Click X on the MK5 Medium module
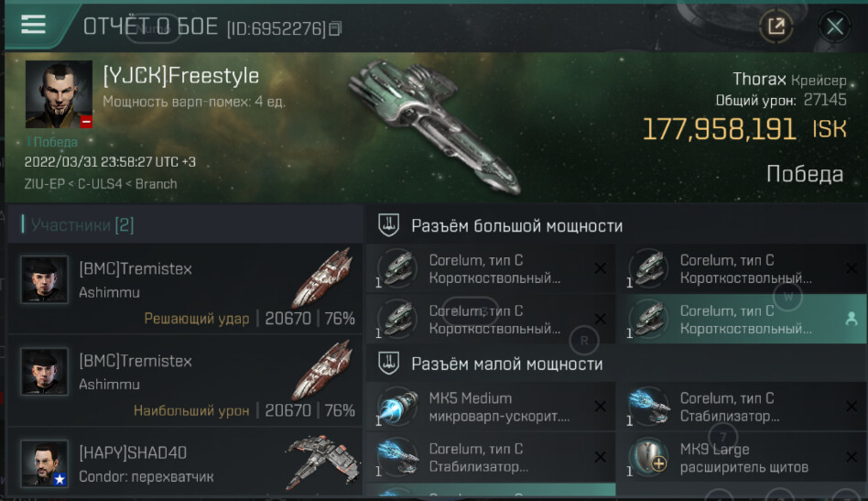Screen dimensions: 868x501 [600, 407]
